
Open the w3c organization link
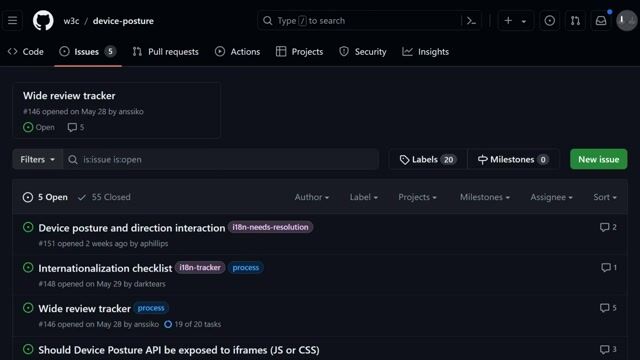pyautogui.click(x=71, y=21)
